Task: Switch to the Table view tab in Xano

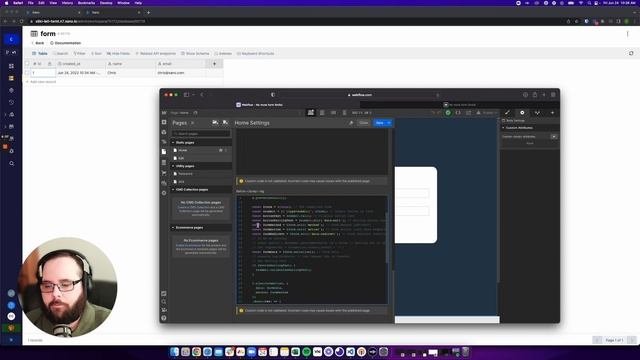Action: (40, 53)
